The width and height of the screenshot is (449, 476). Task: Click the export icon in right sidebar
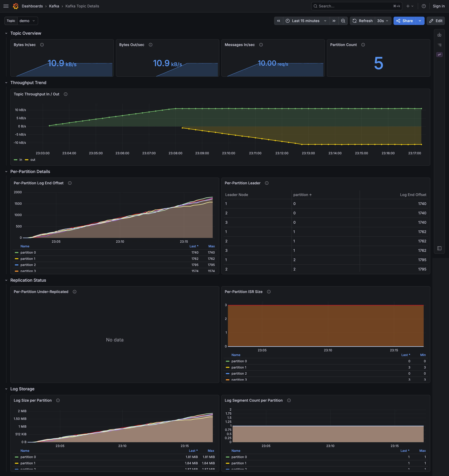tap(439, 35)
